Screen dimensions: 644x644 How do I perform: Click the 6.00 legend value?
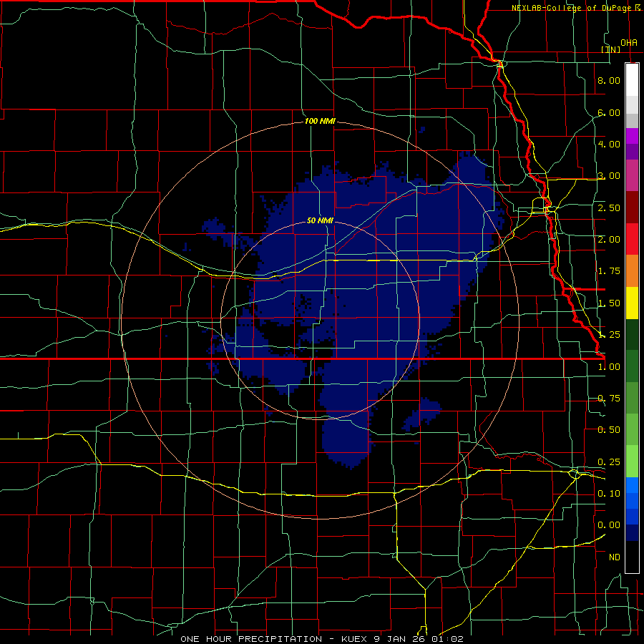click(609, 112)
